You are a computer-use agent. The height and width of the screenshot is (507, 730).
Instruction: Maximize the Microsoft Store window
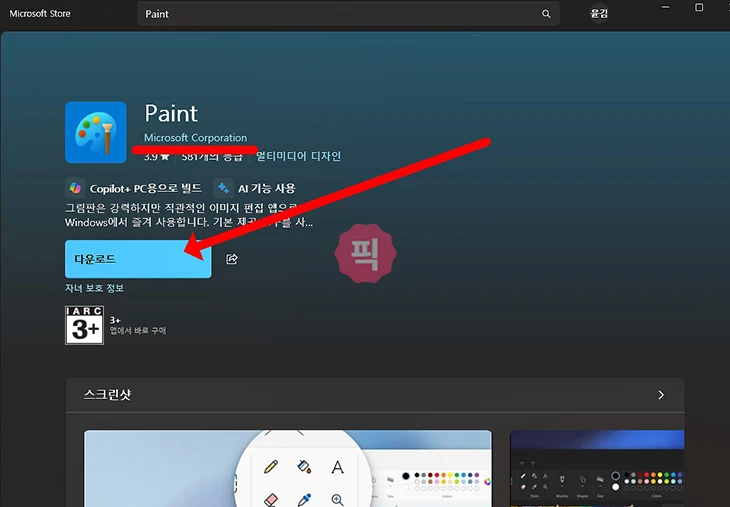click(x=699, y=7)
